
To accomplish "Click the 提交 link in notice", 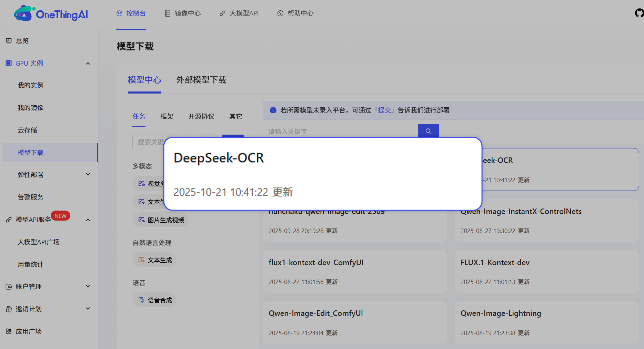I will pyautogui.click(x=384, y=110).
